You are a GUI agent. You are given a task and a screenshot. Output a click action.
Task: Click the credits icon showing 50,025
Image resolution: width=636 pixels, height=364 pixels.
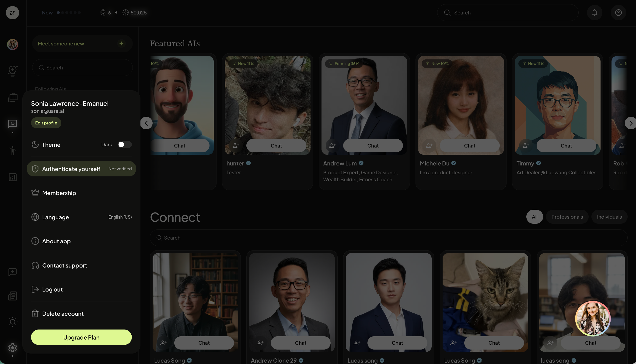pos(125,13)
